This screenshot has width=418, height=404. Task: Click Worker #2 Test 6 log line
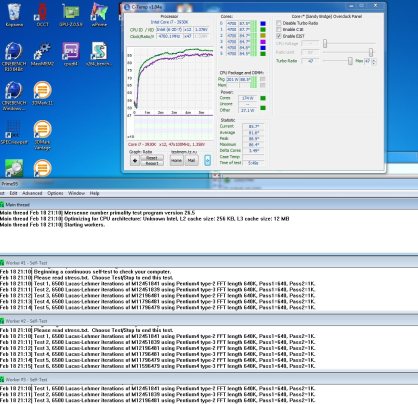(158, 366)
